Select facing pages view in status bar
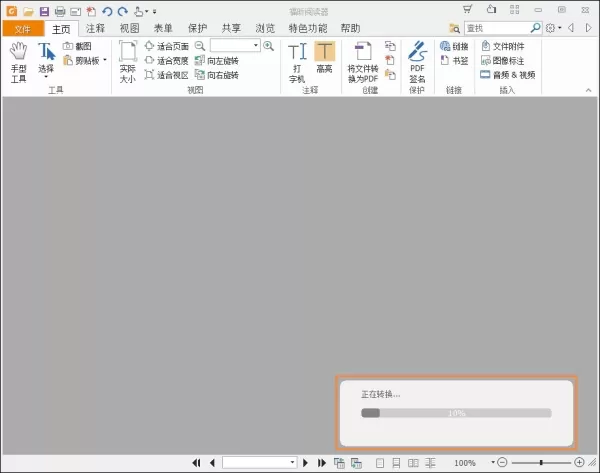 pos(413,463)
